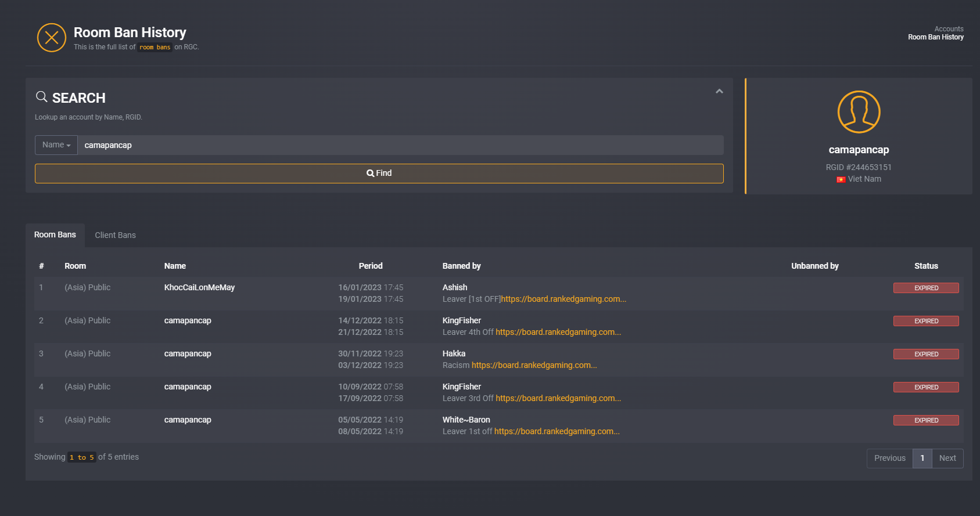Viewport: 980px width, 516px height.
Task: Click the Room Ban History breadcrumb
Action: [x=936, y=37]
